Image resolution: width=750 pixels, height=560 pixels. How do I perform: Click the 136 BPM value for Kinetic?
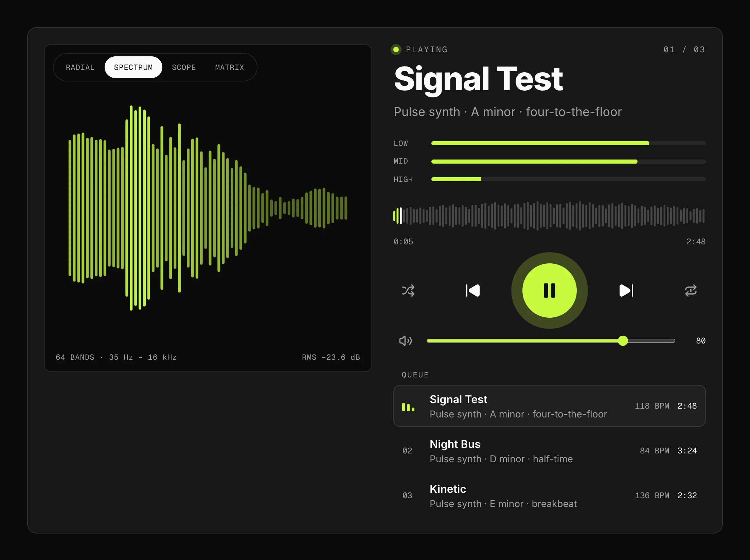(652, 496)
